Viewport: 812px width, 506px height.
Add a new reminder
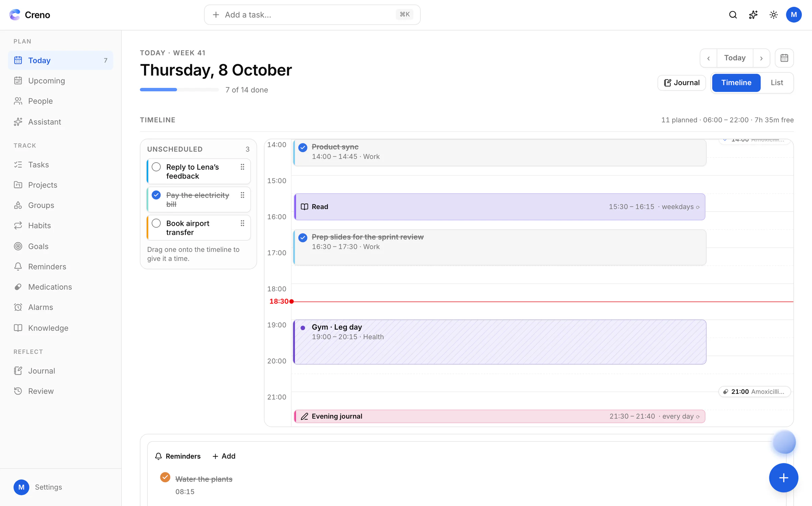coord(224,456)
